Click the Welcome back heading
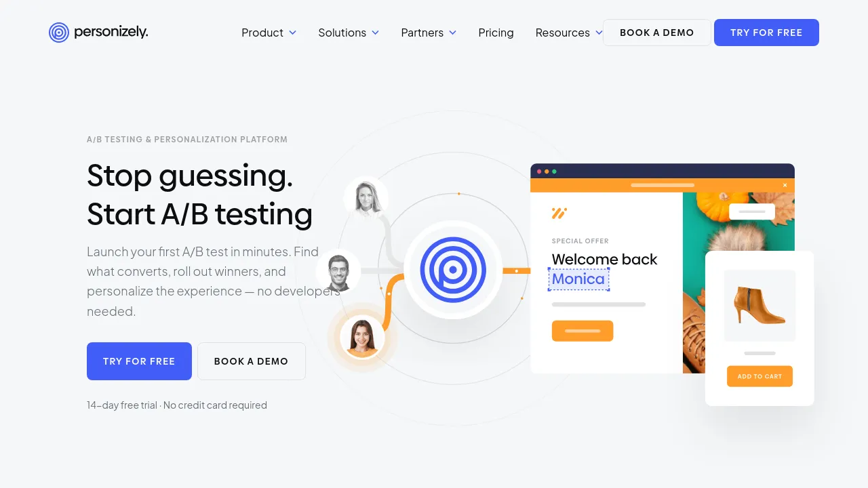868x488 pixels. [605, 259]
